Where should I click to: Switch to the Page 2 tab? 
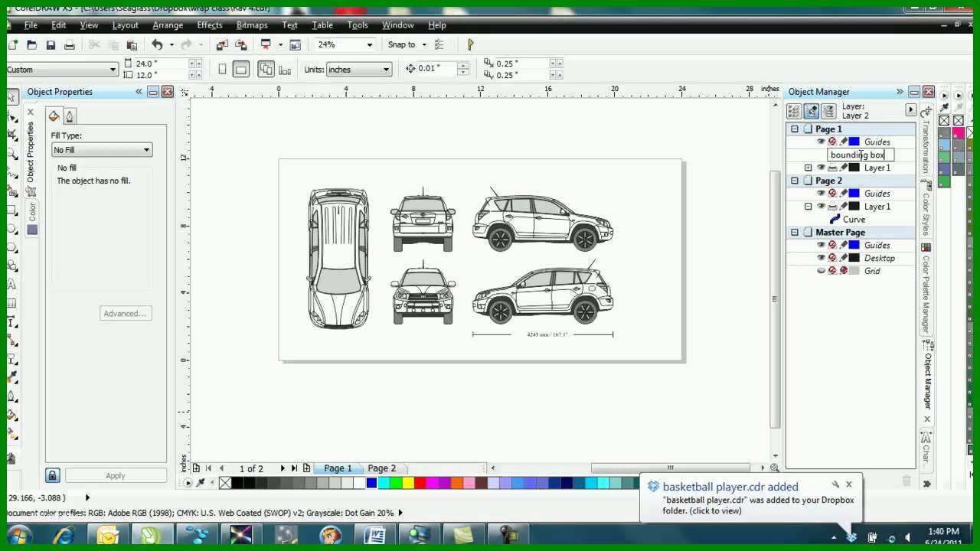tap(382, 468)
